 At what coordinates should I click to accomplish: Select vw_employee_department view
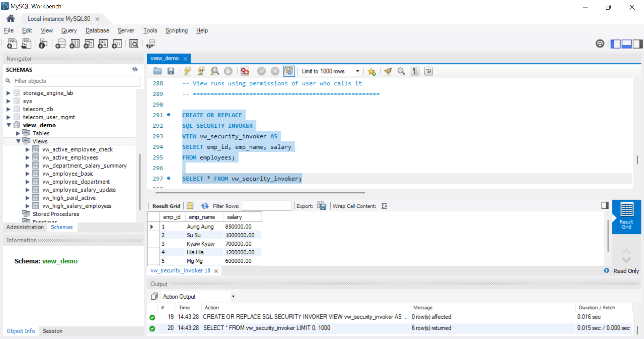point(76,182)
